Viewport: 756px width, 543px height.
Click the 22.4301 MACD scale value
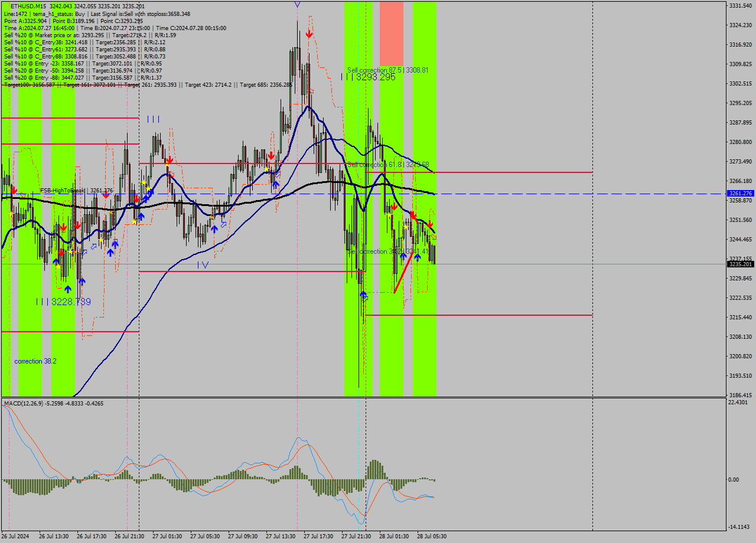[738, 402]
